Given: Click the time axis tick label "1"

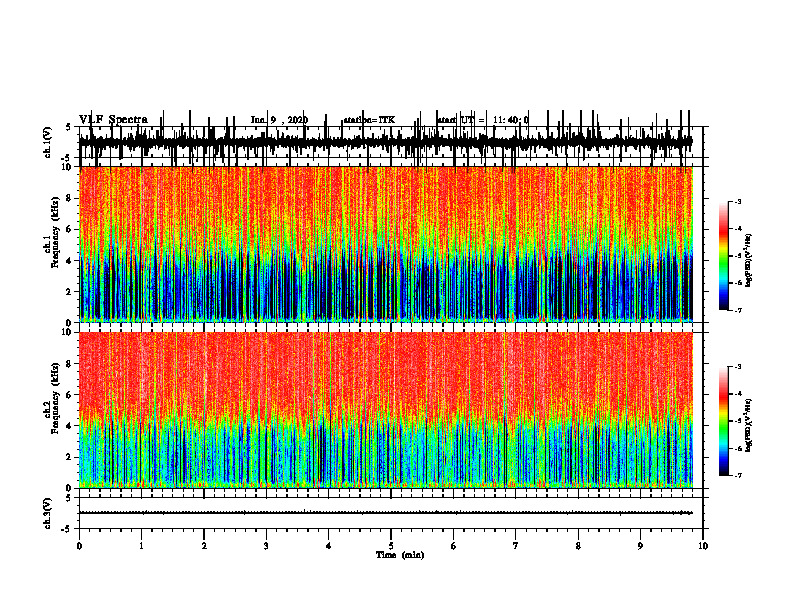Looking at the screenshot, I should 141,546.
